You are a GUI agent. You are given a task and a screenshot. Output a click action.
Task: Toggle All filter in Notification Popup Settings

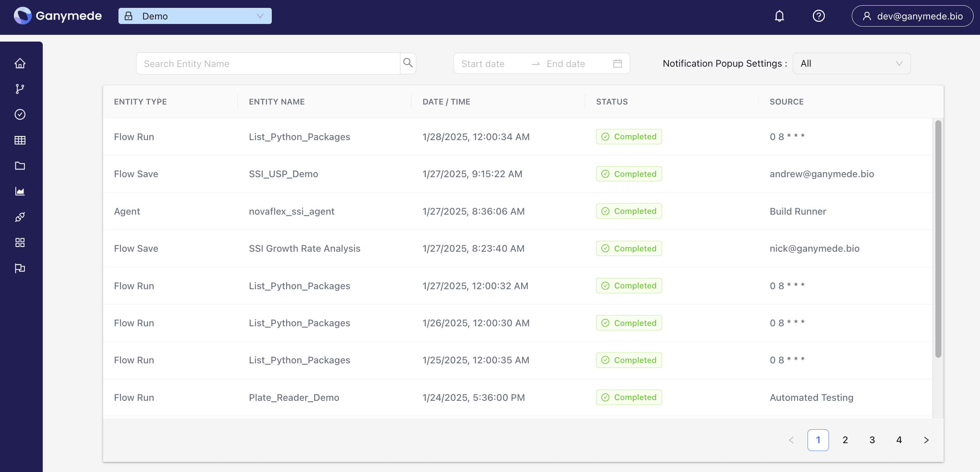[x=851, y=63]
